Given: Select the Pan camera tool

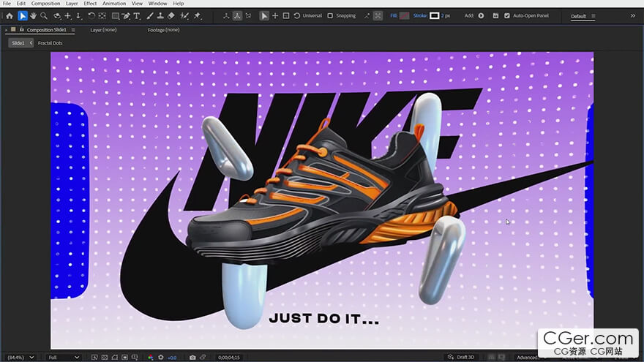Looking at the screenshot, I should click(68, 16).
